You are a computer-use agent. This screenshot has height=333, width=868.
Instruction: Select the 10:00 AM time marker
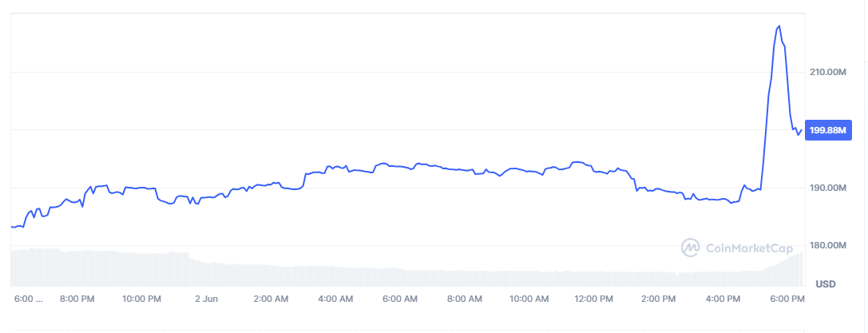529,299
